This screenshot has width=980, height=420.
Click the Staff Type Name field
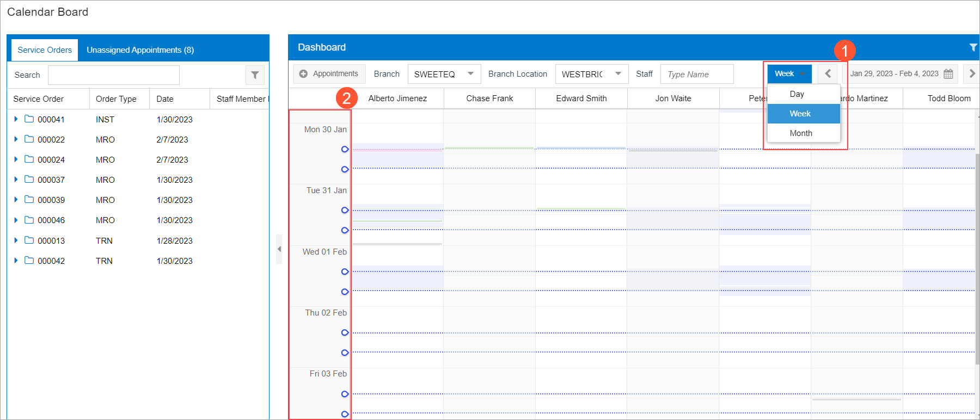tap(696, 75)
